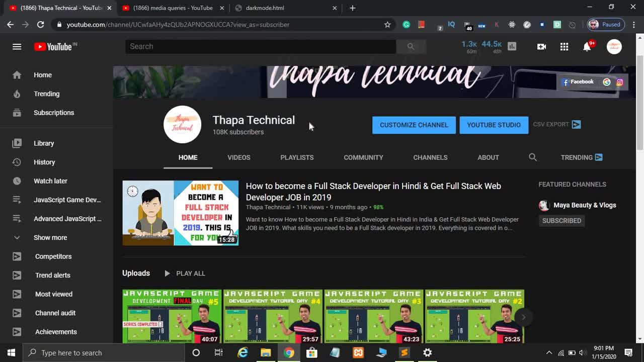This screenshot has width=644, height=362.
Task: Open File Explorer from the taskbar
Action: 266,352
